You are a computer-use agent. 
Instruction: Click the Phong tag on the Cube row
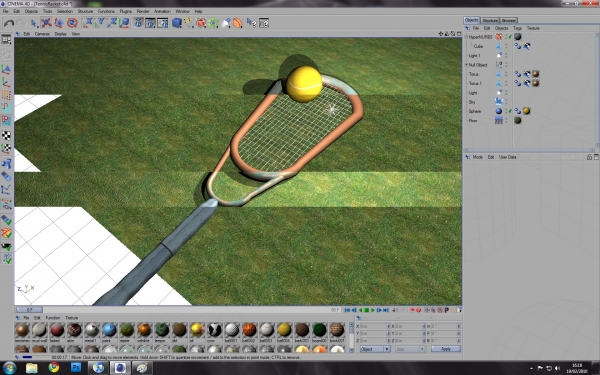coord(518,46)
